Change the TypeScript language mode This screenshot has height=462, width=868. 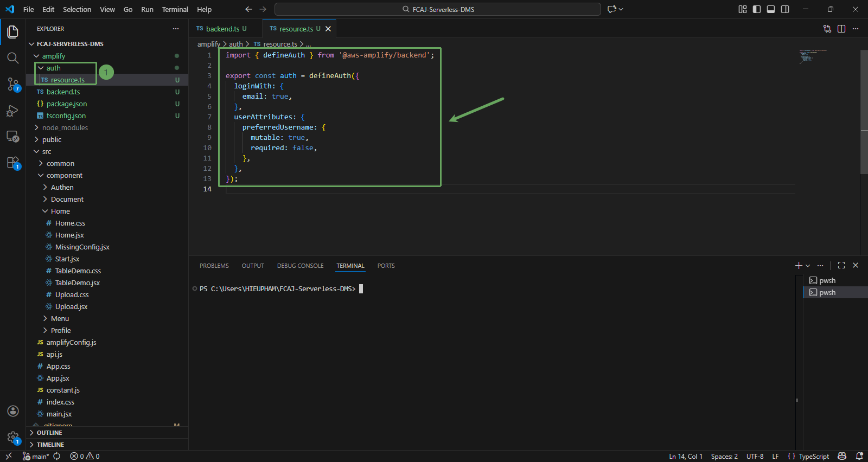814,456
